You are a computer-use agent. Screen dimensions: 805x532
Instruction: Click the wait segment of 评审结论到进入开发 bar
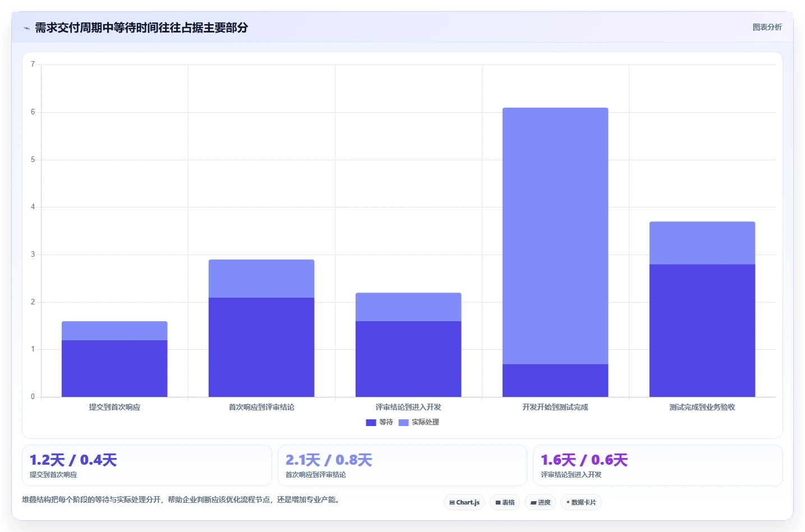click(x=408, y=359)
